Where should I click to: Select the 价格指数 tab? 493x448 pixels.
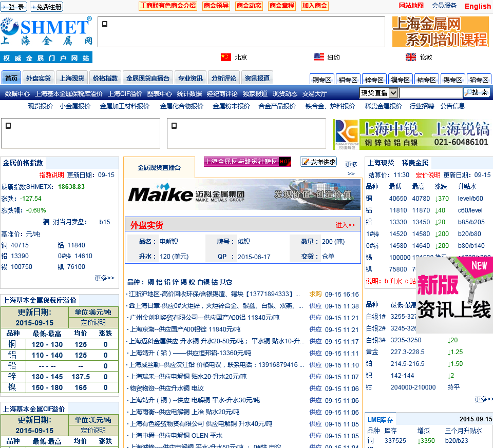(105, 78)
